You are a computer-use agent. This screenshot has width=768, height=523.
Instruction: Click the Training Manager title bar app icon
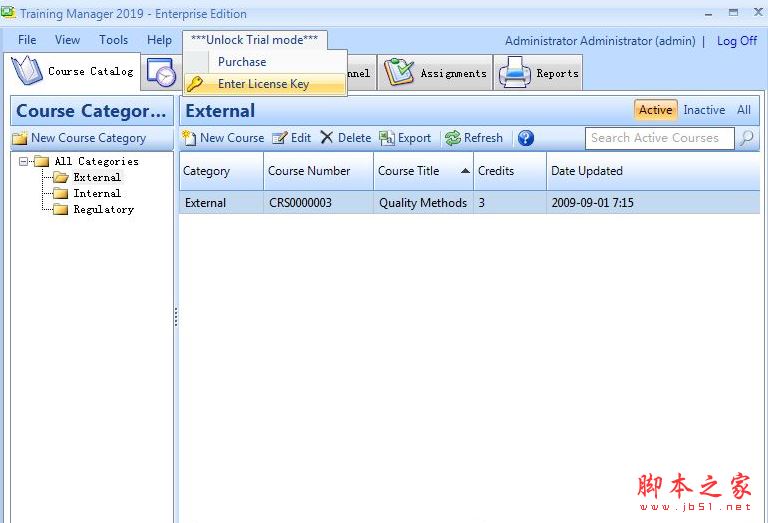click(x=8, y=12)
